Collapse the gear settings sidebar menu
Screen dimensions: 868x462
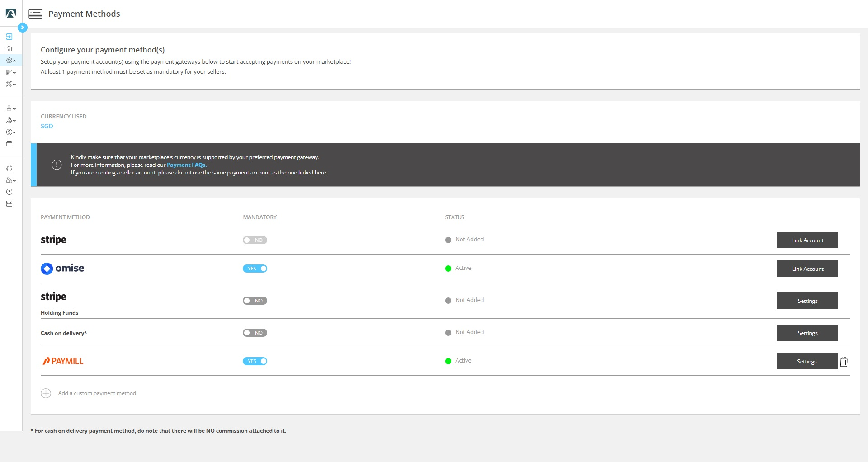click(x=11, y=60)
